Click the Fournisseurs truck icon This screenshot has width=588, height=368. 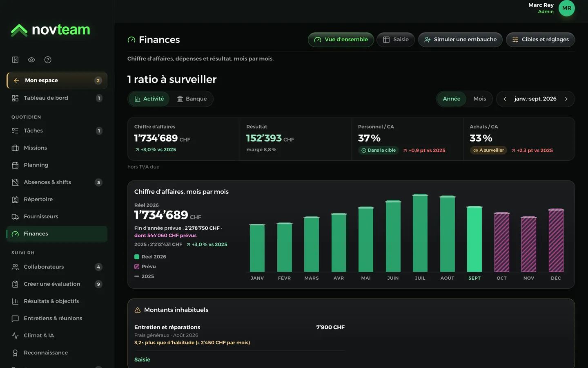click(x=15, y=217)
